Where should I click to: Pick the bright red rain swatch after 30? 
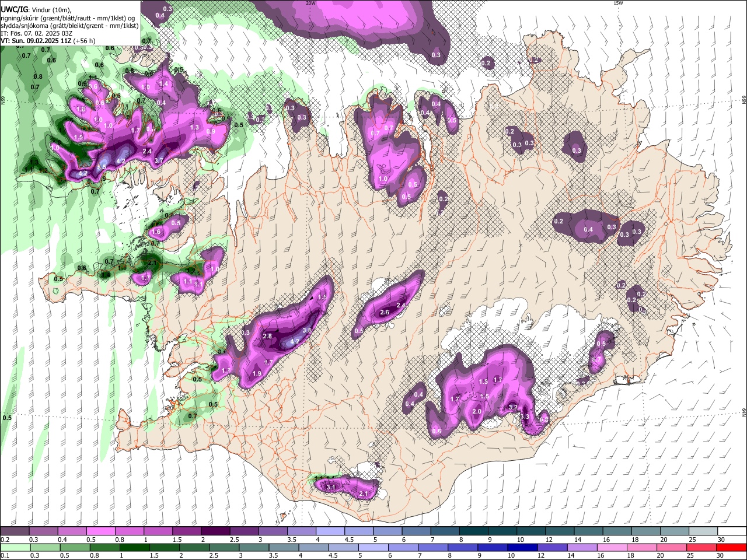731,547
